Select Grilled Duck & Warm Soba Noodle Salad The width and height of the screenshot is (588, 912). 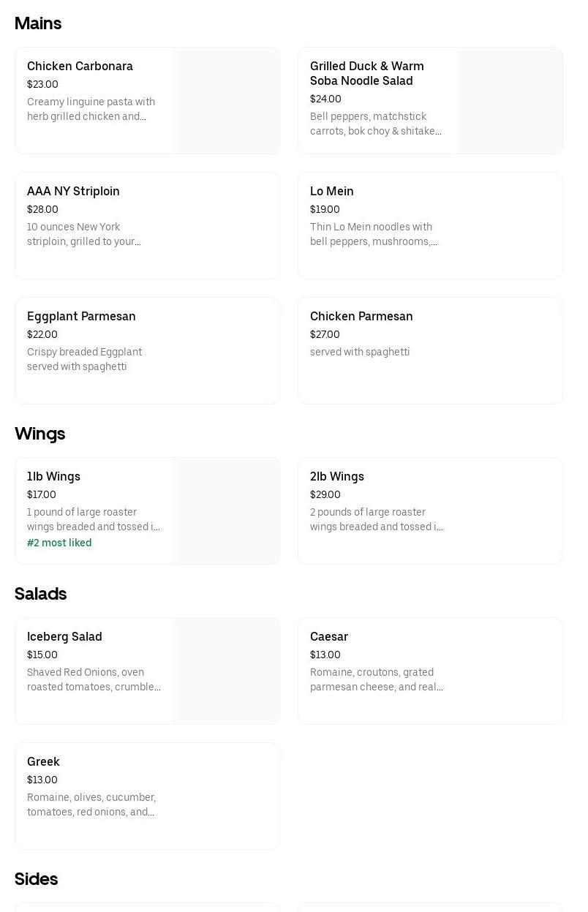pos(366,73)
